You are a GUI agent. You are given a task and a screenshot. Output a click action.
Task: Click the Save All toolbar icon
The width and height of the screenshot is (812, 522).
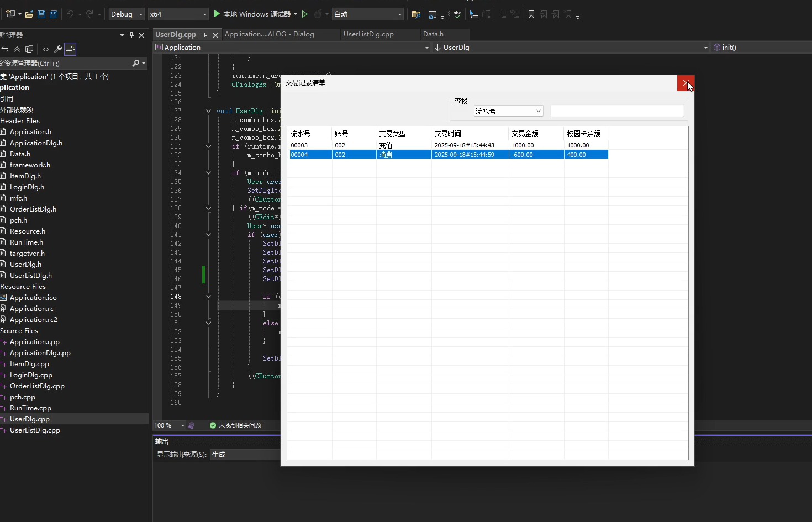pos(54,14)
